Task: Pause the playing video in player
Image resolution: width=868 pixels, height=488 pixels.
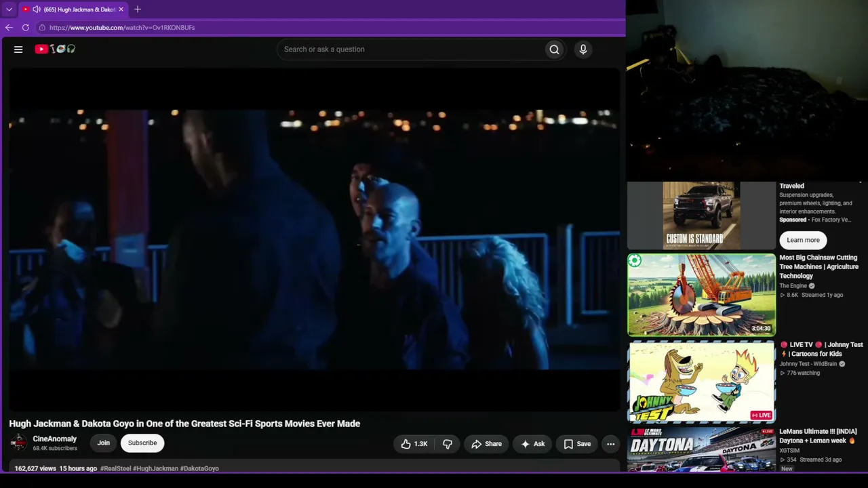Action: pos(313,240)
